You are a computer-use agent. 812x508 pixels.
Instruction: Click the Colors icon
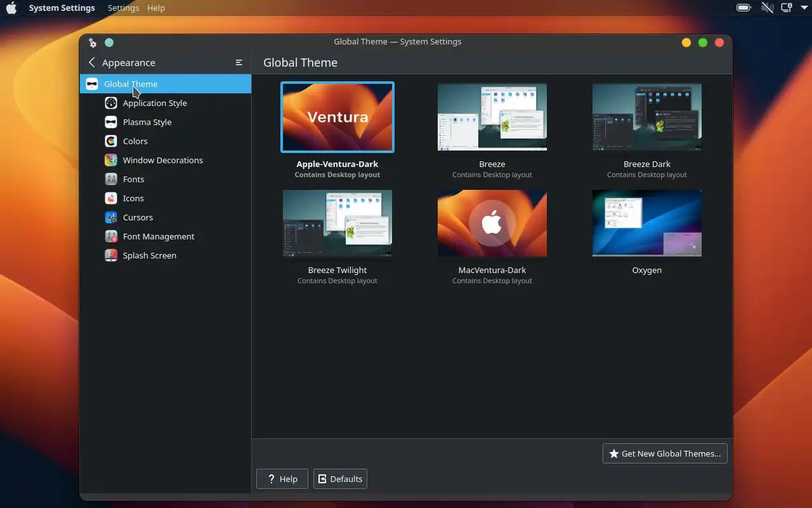111,141
